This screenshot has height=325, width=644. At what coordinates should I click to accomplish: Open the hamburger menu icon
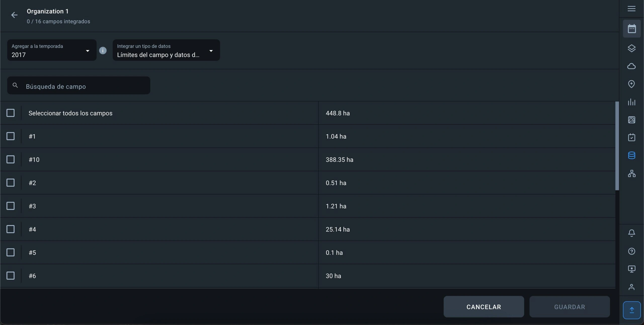tap(631, 9)
